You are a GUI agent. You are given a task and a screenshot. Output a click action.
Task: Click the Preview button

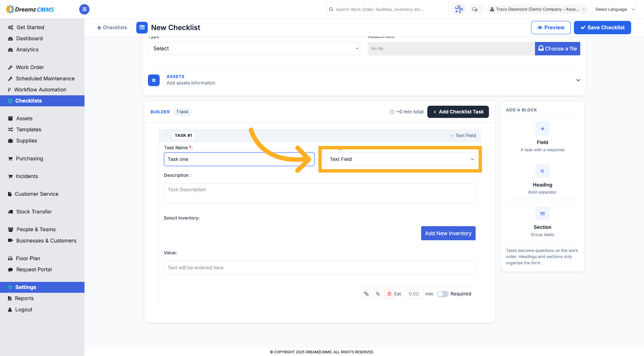click(550, 28)
